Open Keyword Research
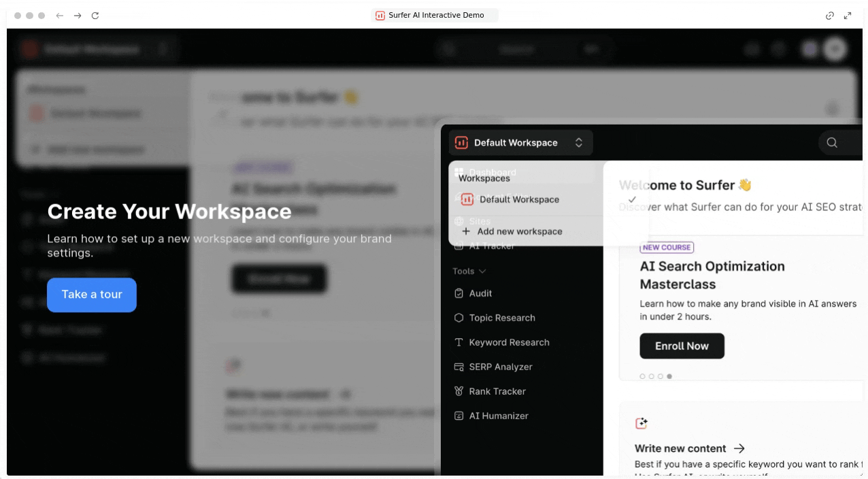This screenshot has width=868, height=479. [509, 342]
